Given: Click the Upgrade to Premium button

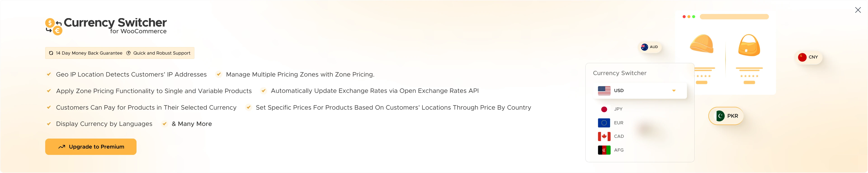Looking at the screenshot, I should [x=91, y=147].
